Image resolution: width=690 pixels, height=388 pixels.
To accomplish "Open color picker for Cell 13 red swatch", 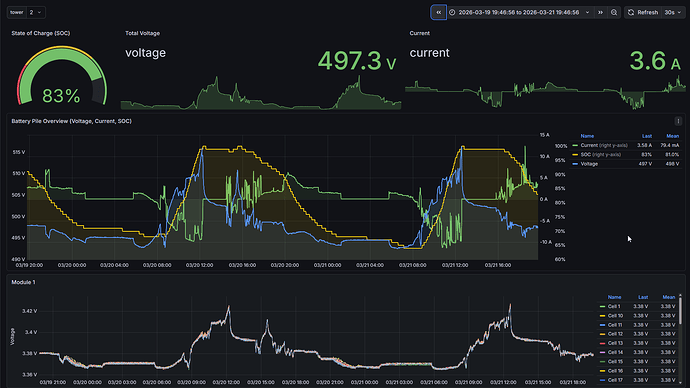I will 602,343.
